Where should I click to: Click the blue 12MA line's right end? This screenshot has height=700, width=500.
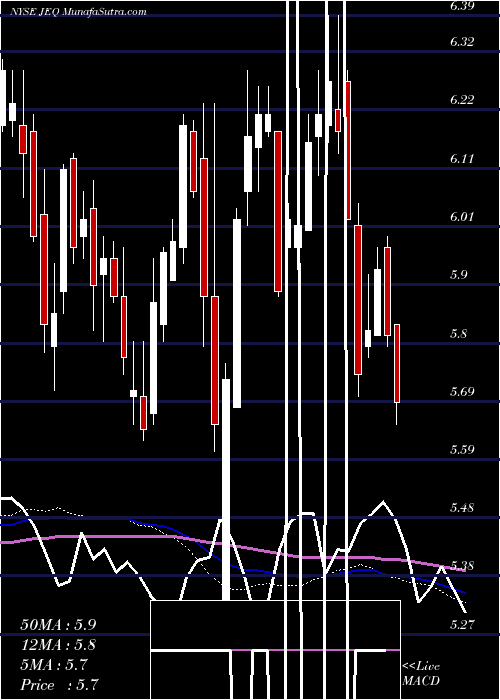pos(464,592)
